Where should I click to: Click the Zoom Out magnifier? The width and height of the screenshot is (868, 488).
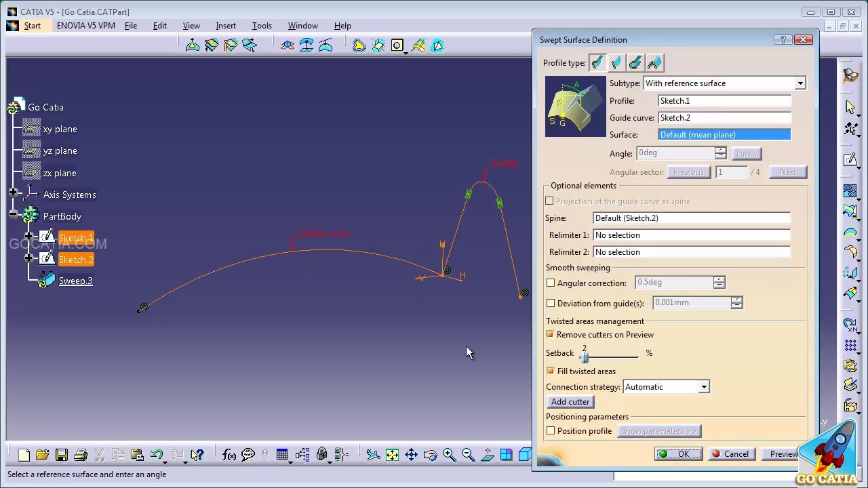coord(468,455)
